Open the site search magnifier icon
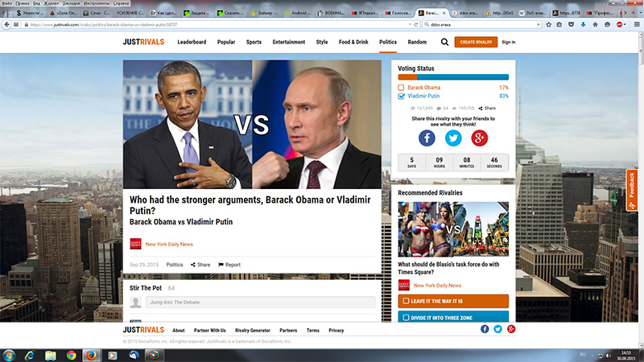 point(444,42)
